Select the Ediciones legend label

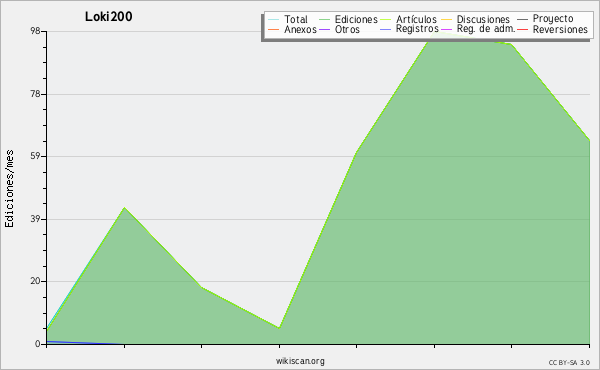356,19
